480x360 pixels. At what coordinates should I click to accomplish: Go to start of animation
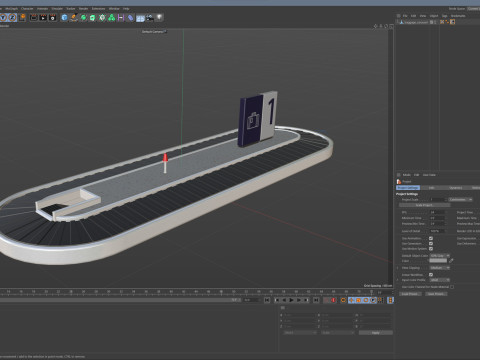267,300
